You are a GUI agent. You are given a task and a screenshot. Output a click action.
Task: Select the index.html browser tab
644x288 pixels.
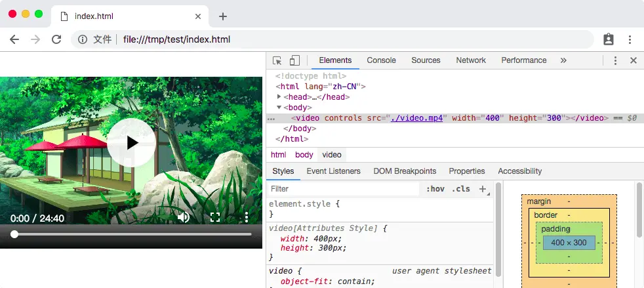tap(131, 16)
